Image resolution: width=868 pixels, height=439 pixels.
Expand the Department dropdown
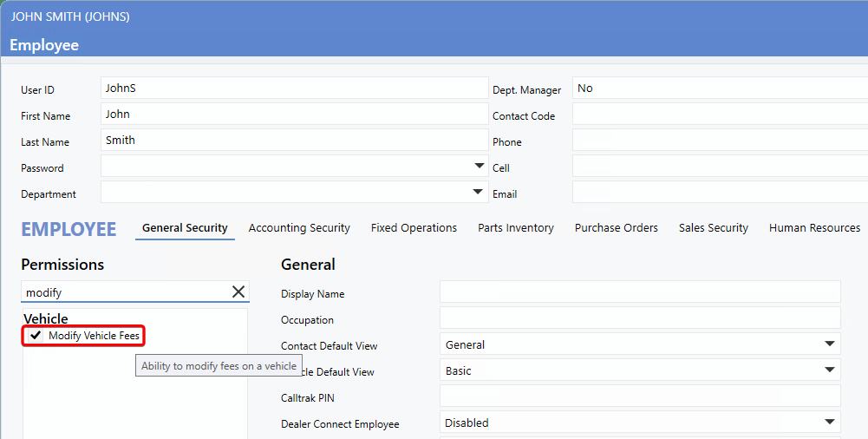(x=480, y=192)
